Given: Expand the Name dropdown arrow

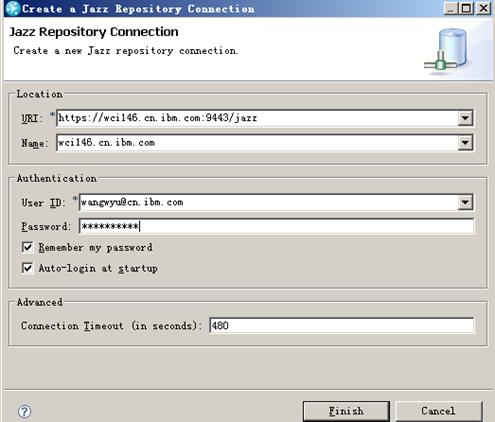Looking at the screenshot, I should [x=465, y=143].
